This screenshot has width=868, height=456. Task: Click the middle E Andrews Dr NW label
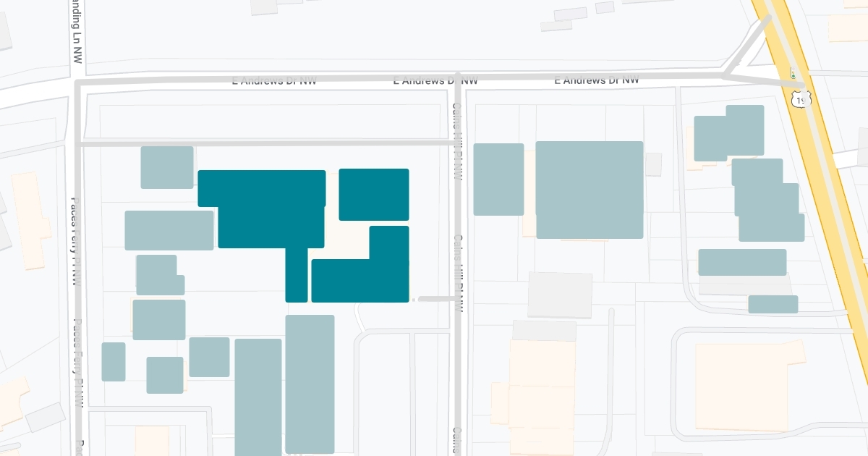pos(435,81)
